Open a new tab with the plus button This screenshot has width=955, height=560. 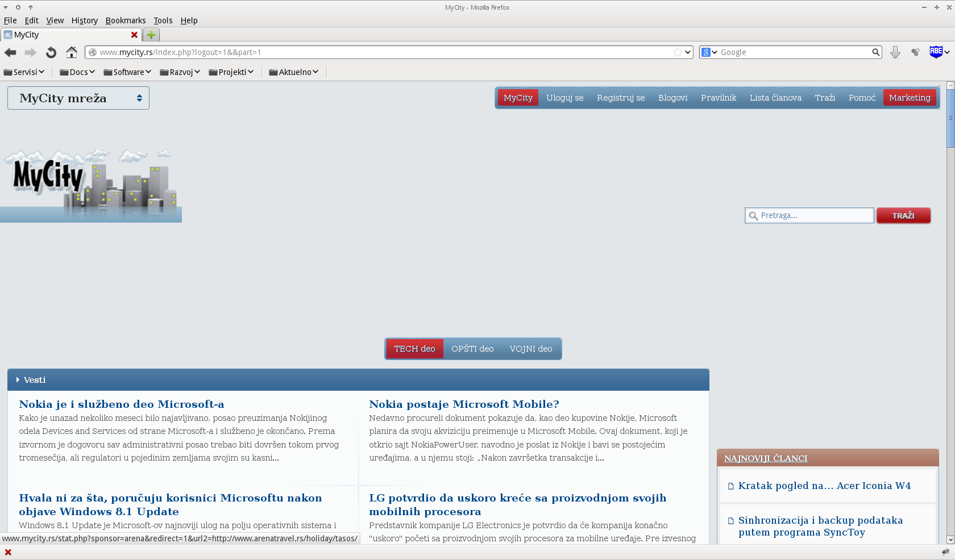(151, 35)
